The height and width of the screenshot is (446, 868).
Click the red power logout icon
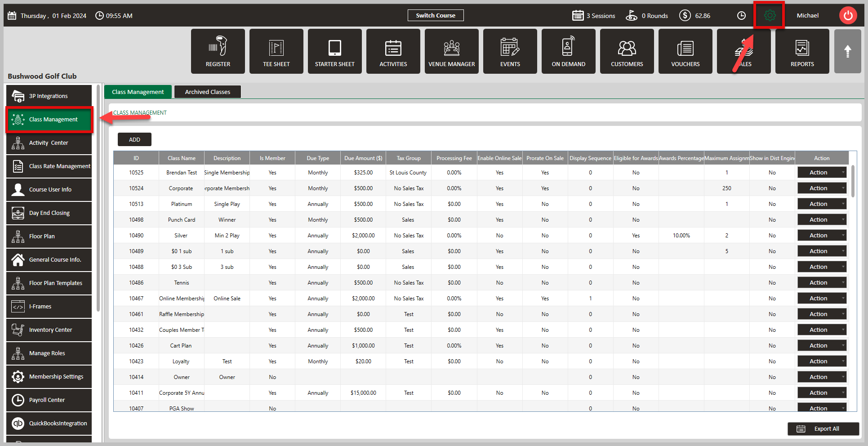848,16
